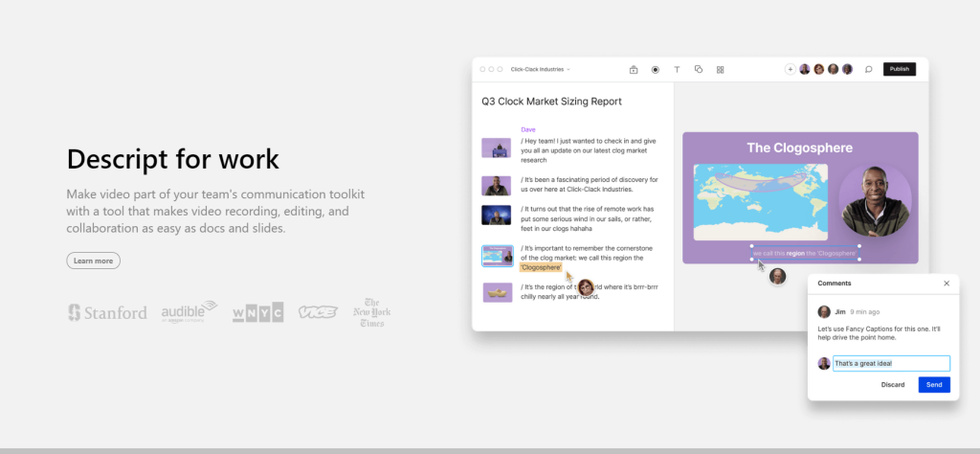The image size is (980, 454).
Task: Open the shapes tool icon
Action: click(699, 69)
